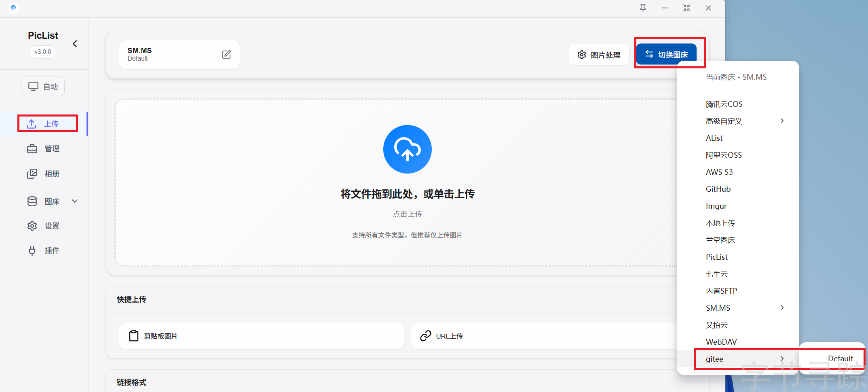The width and height of the screenshot is (868, 392).
Task: Select the 图床 sidebar item
Action: [44, 201]
